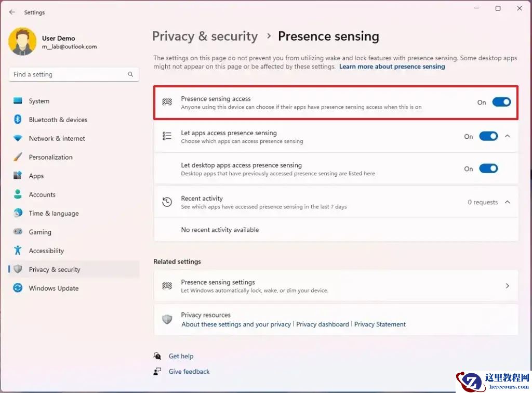Go to Time & language settings

pos(54,213)
